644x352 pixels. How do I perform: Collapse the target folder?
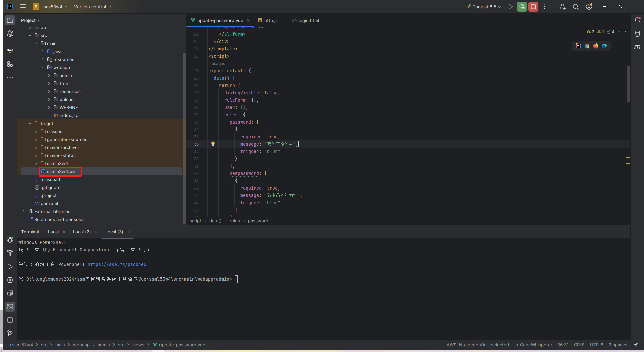click(30, 123)
